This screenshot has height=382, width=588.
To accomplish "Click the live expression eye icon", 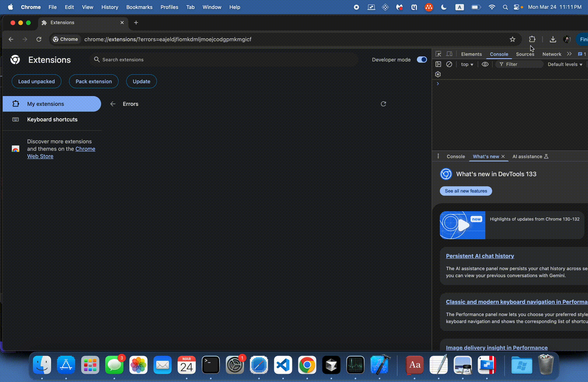I will point(485,64).
